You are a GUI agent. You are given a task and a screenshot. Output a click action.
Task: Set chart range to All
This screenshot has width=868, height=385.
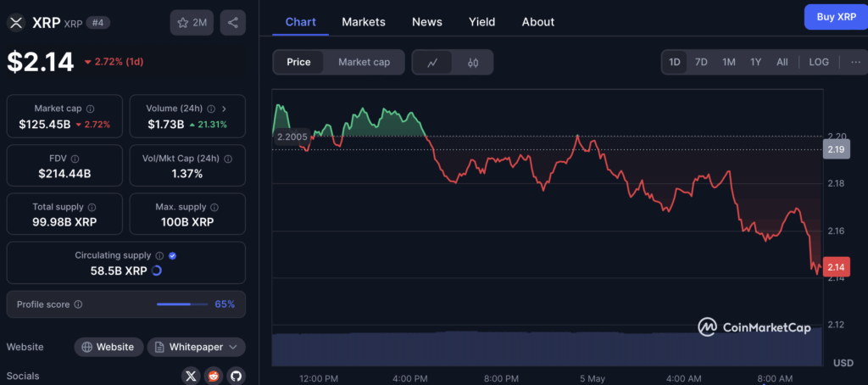782,62
